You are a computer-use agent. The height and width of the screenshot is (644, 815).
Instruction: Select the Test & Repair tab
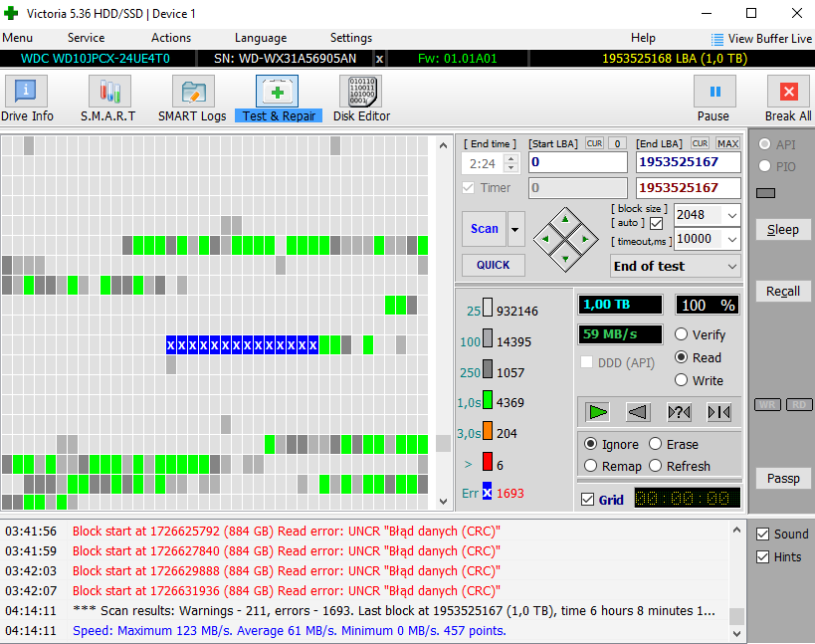pos(277,92)
